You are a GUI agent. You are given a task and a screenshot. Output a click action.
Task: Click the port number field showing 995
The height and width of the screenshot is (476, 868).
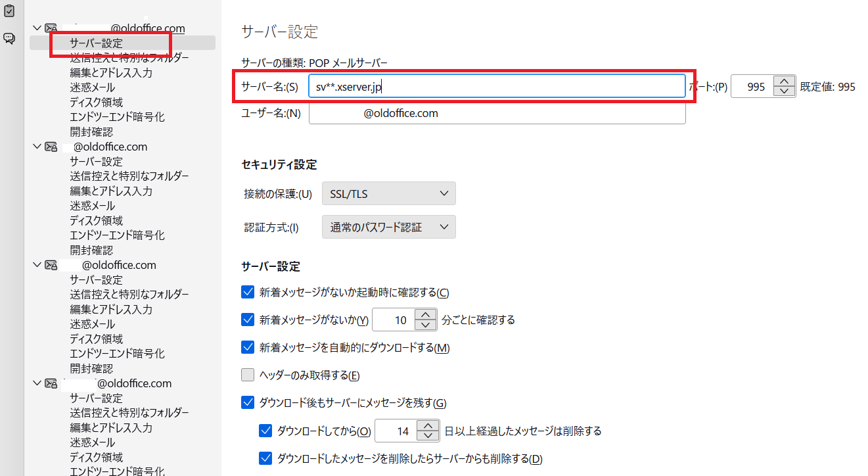752,86
